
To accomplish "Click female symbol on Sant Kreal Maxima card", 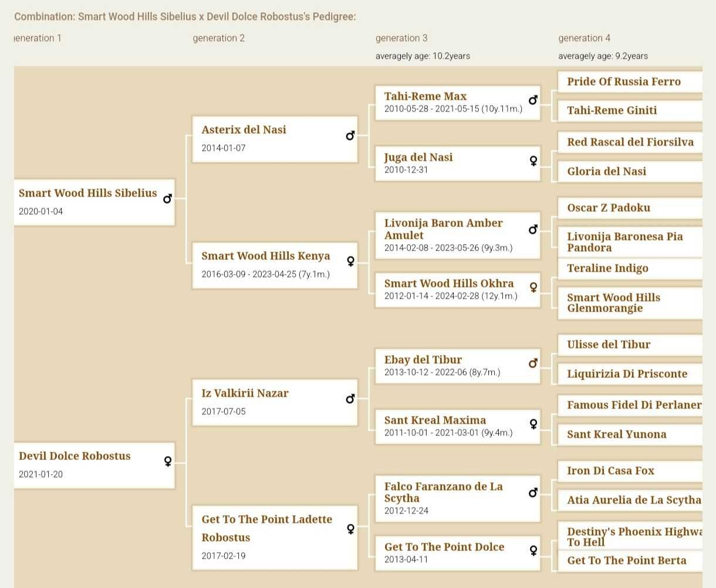I will [x=533, y=424].
